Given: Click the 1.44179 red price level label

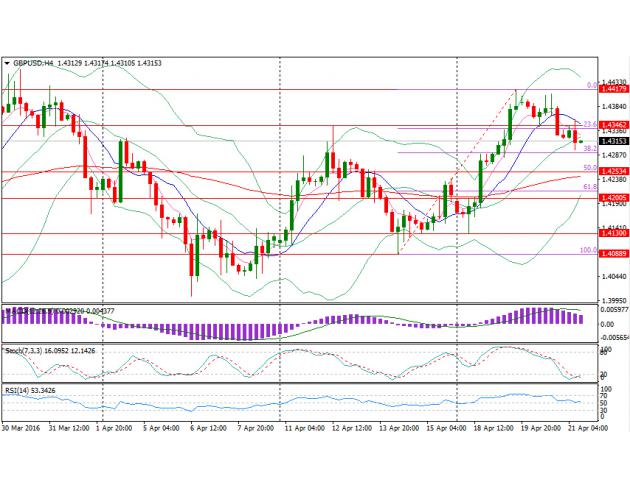Looking at the screenshot, I should 614,89.
